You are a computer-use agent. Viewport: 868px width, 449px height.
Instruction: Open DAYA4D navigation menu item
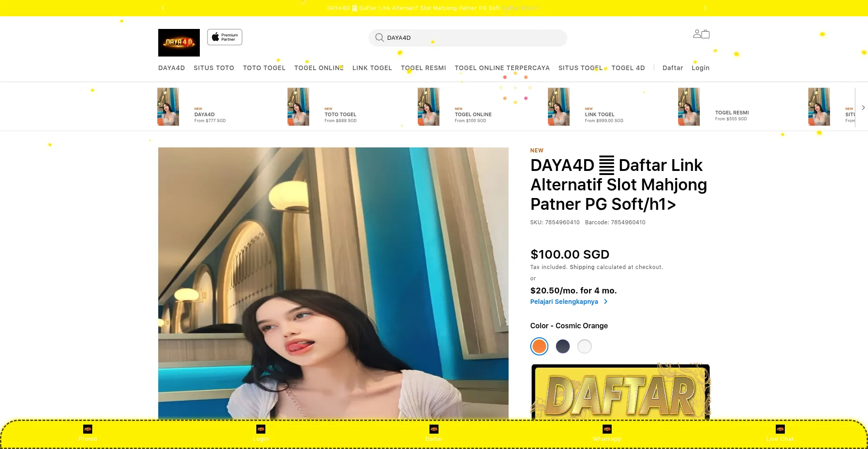[x=171, y=68]
